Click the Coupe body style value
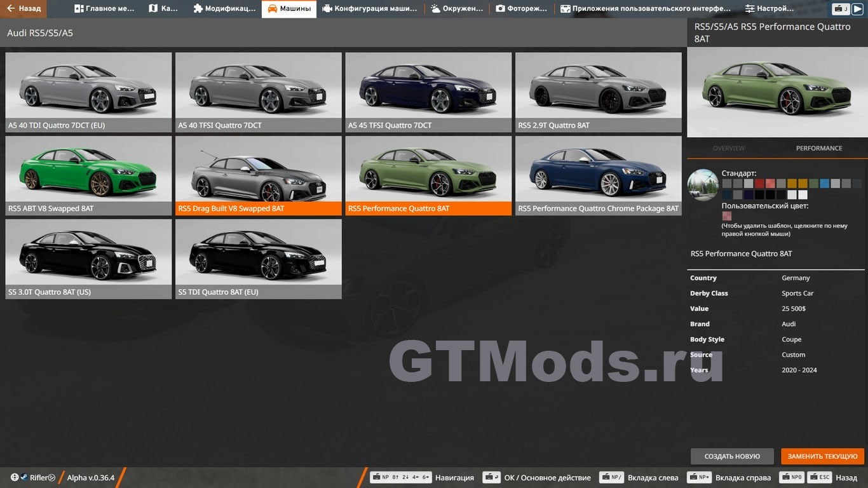This screenshot has height=488, width=868. click(792, 339)
